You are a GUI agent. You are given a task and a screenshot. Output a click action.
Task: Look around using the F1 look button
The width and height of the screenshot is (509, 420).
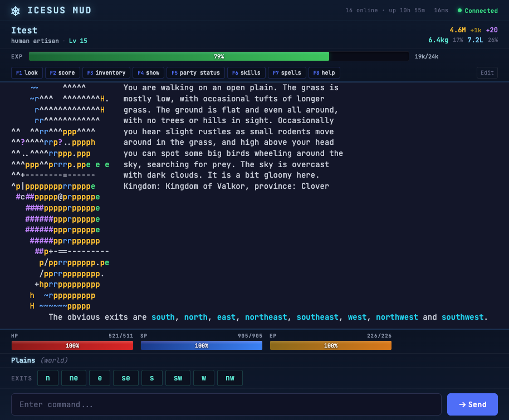point(26,72)
